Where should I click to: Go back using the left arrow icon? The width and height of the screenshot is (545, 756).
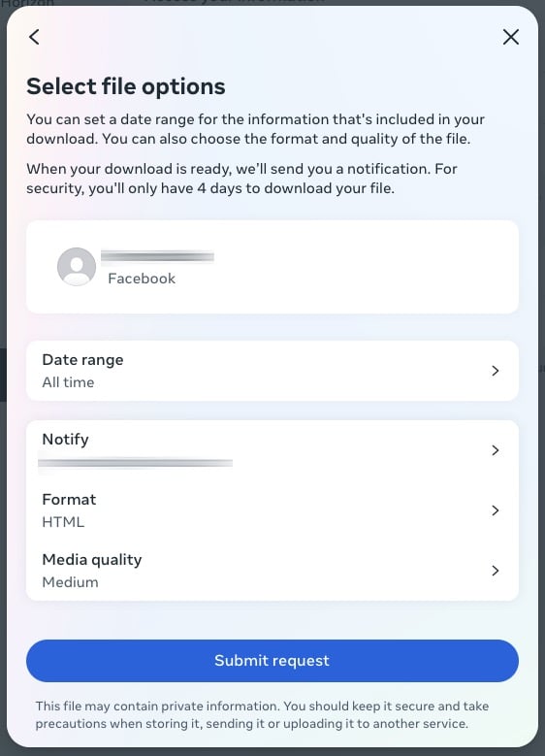pos(34,37)
